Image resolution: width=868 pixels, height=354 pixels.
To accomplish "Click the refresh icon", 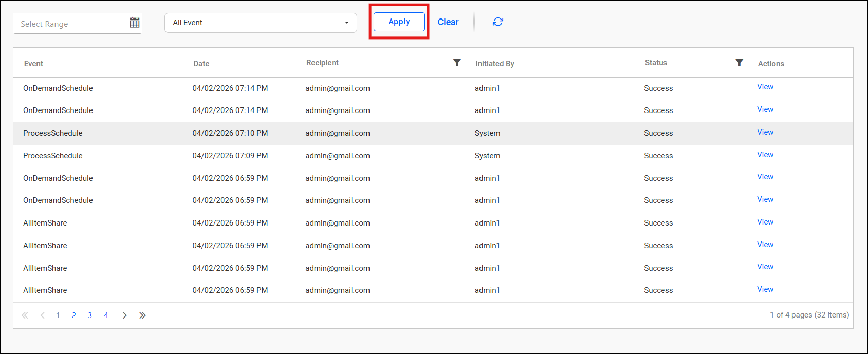I will 498,22.
